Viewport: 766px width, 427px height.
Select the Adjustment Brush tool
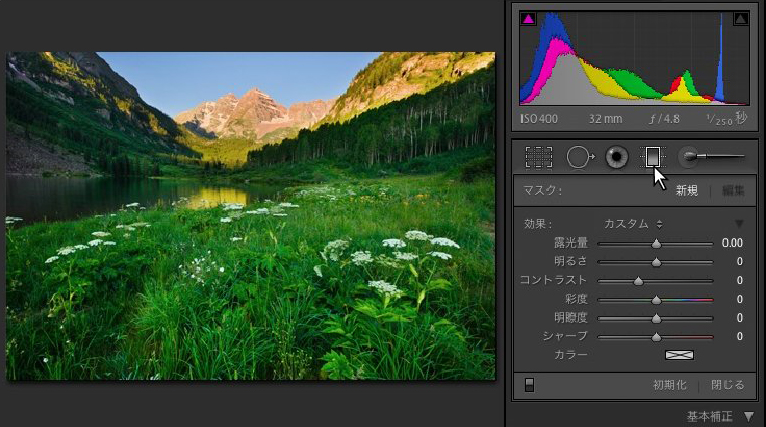click(711, 157)
